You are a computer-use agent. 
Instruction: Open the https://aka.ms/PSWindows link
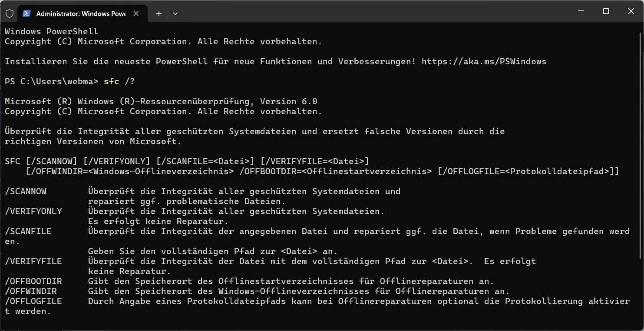point(484,61)
